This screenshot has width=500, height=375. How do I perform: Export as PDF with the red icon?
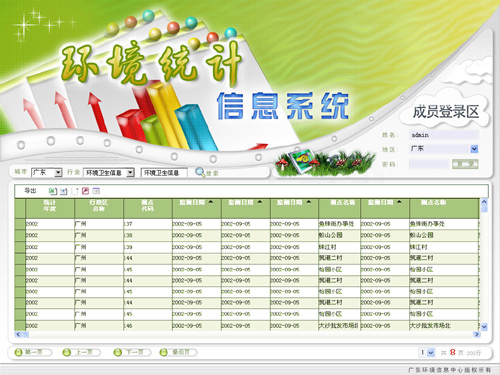[x=85, y=191]
